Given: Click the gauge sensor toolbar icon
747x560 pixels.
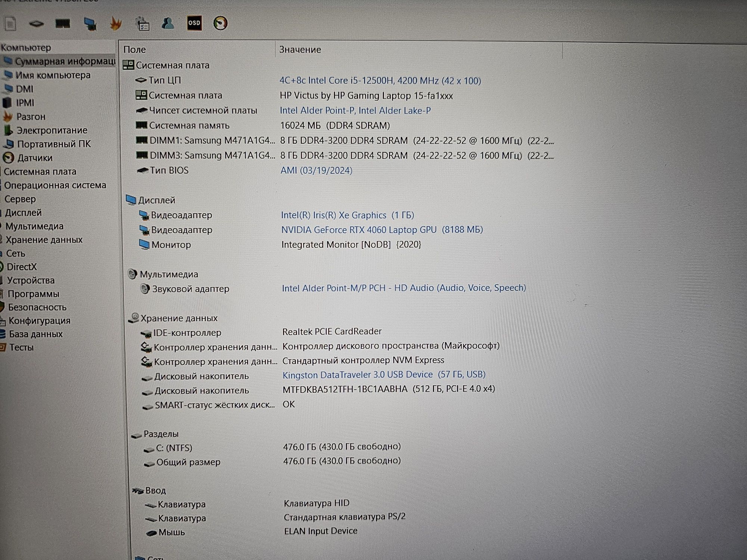Looking at the screenshot, I should (x=220, y=23).
